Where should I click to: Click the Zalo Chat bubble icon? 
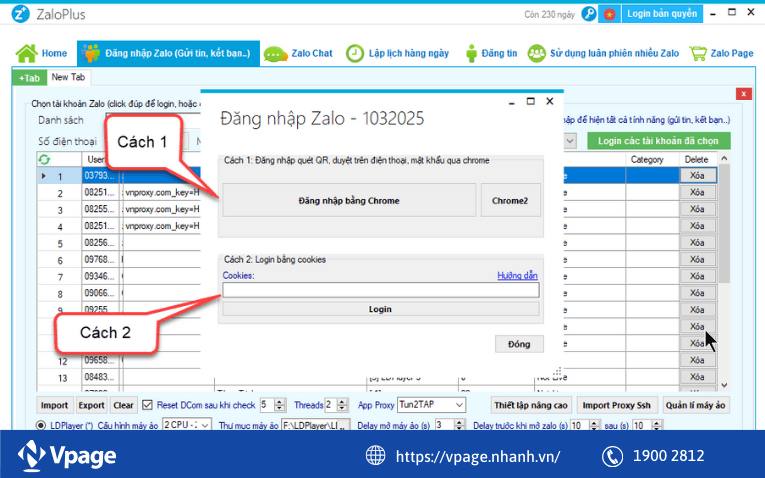pyautogui.click(x=275, y=54)
